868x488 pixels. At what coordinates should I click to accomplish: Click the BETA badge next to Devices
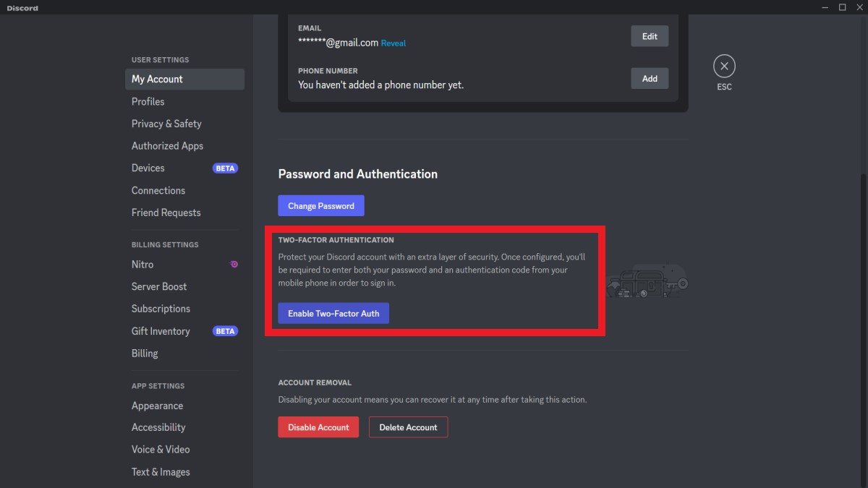coord(225,168)
